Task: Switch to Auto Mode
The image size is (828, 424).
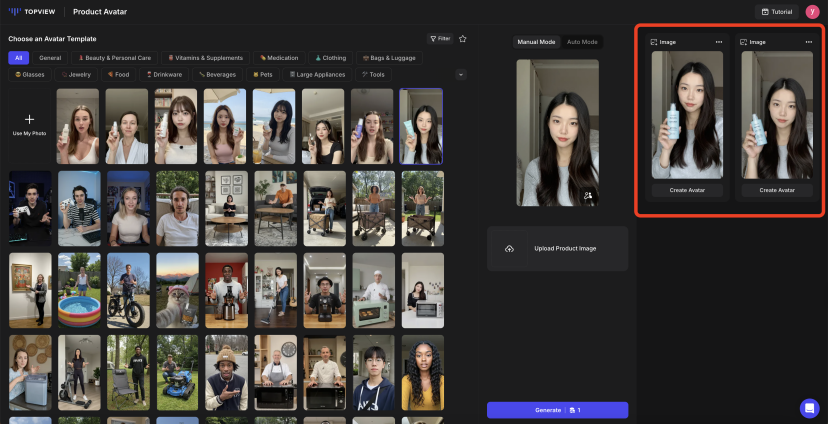Action: 582,42
